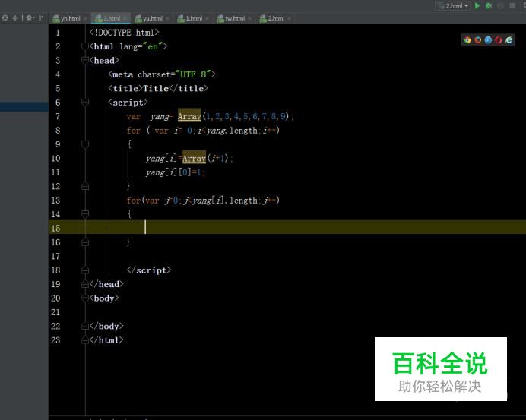Collapse the second loop brace on line 14
This screenshot has width=526, height=420.
[x=85, y=214]
